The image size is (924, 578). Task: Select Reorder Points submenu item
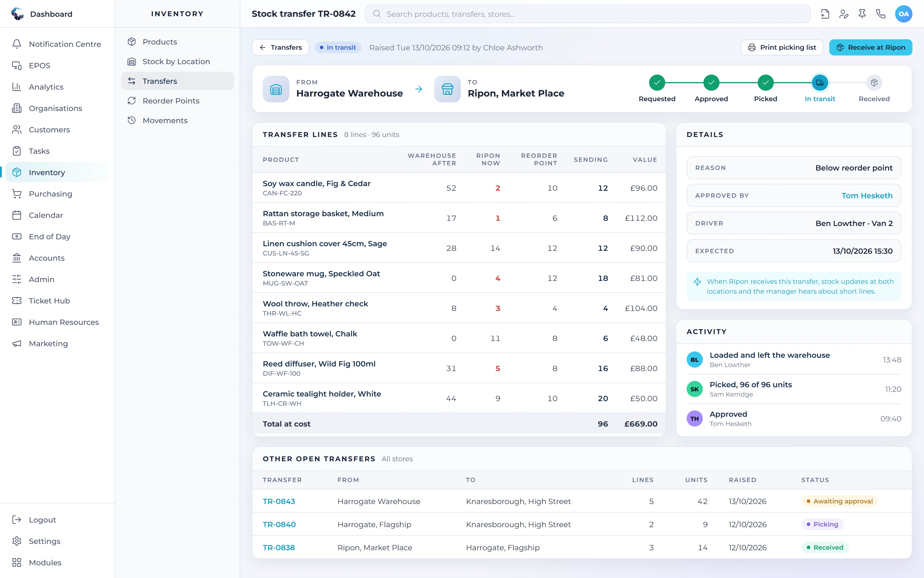pyautogui.click(x=178, y=101)
